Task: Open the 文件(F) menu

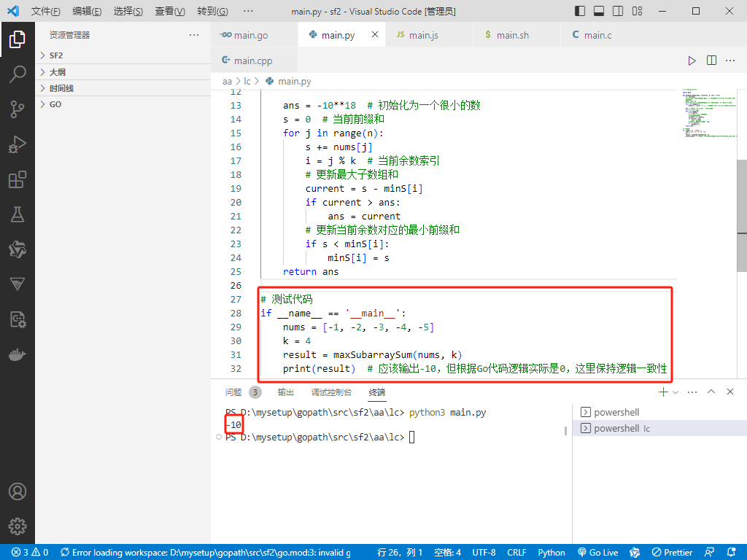Action: 46,11
